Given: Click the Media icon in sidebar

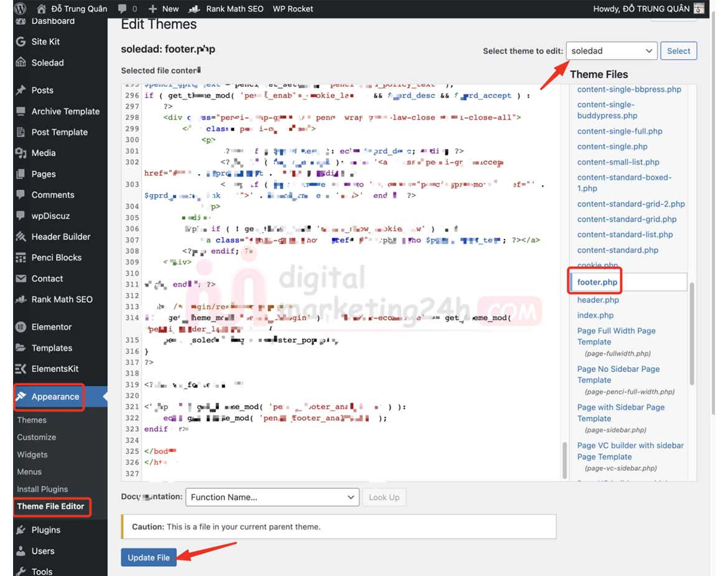Looking at the screenshot, I should click(x=21, y=152).
